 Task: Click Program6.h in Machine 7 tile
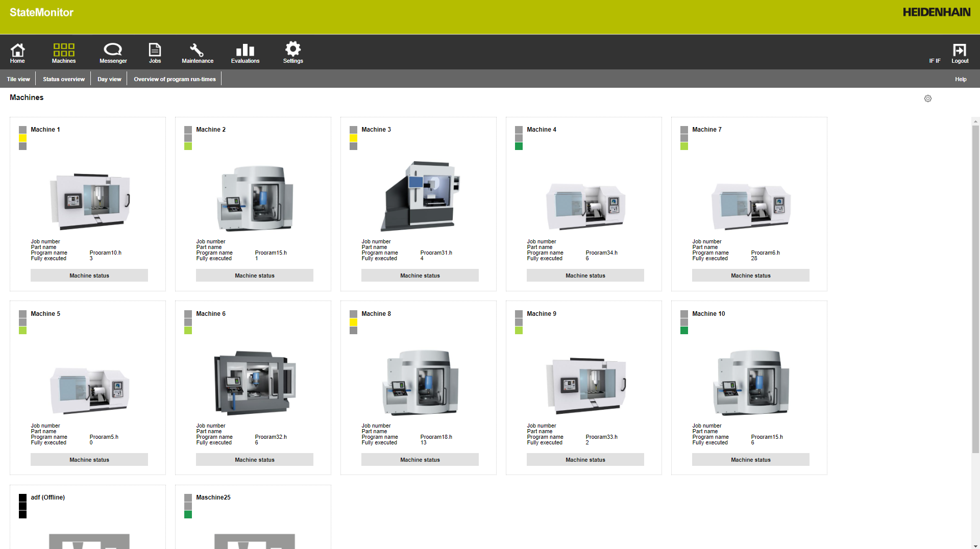(x=766, y=253)
